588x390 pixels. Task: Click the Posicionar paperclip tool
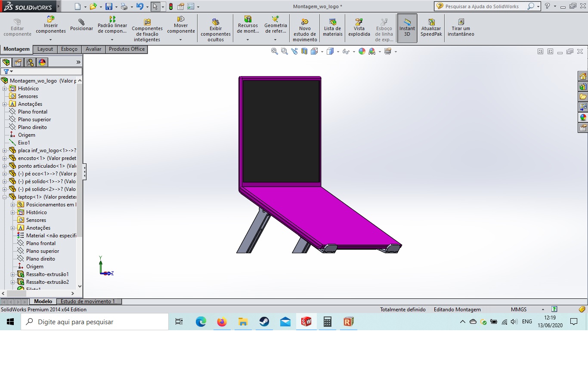point(81,25)
